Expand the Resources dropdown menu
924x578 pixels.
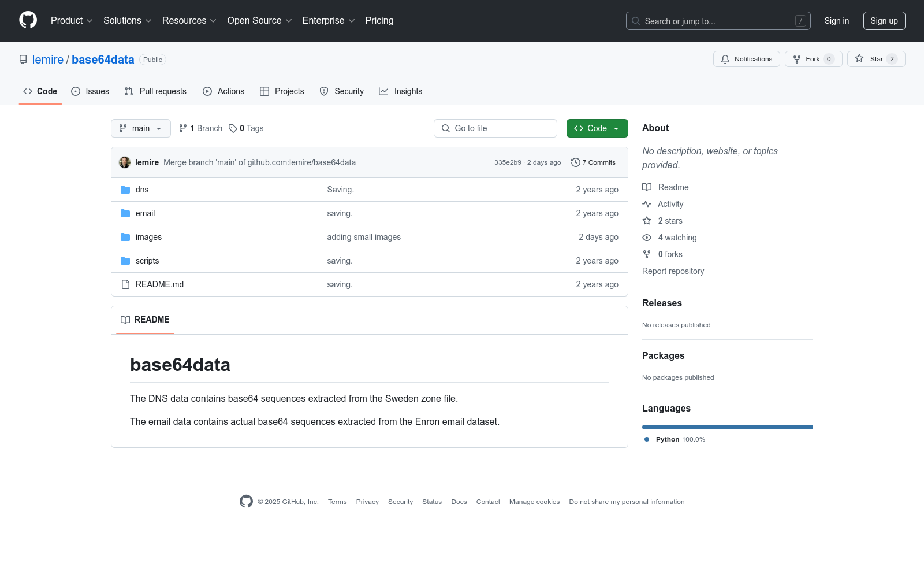(189, 21)
